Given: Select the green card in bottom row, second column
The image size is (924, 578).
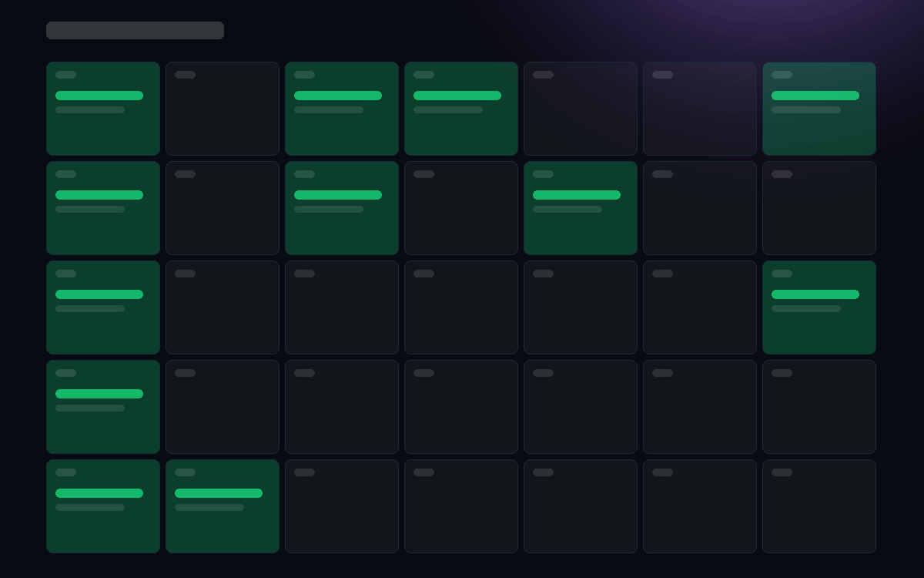Looking at the screenshot, I should click(x=223, y=506).
